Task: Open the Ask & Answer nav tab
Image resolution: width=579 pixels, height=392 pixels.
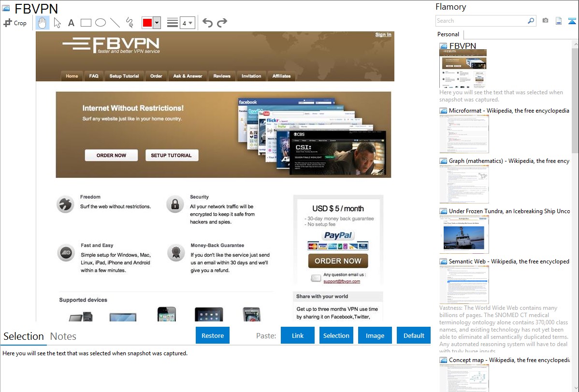Action: tap(188, 76)
